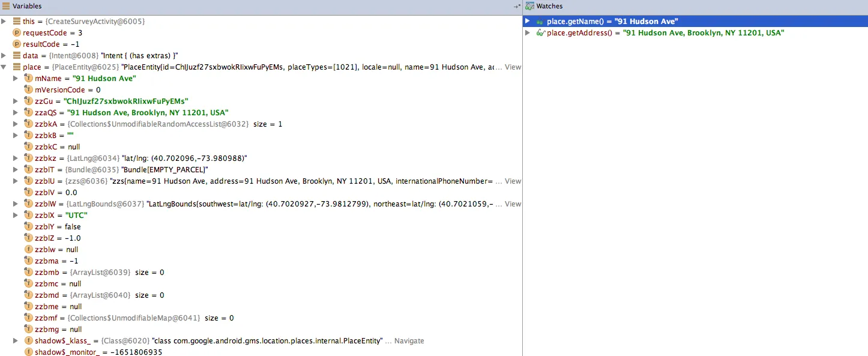Expand the zzbkA list field
The height and width of the screenshot is (356, 868).
(16, 124)
